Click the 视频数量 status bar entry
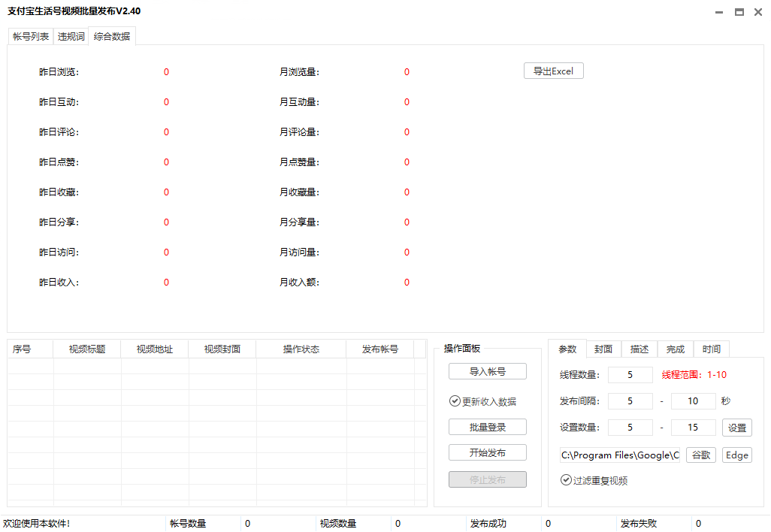771x532 pixels. coord(338,524)
